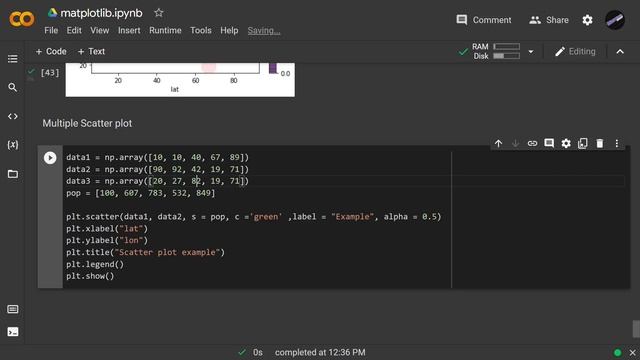Open the variables inspector {x}
The height and width of the screenshot is (360, 640).
click(x=13, y=145)
